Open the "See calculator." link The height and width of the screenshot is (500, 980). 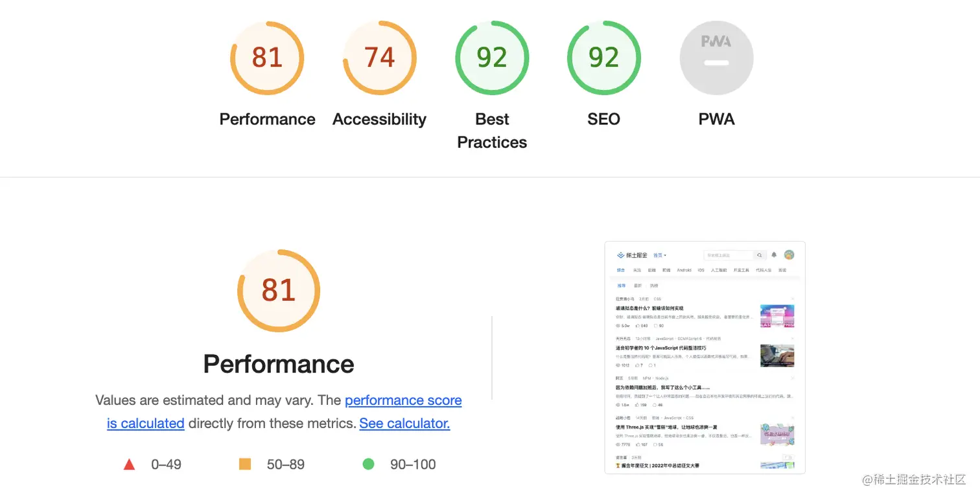[x=404, y=424]
